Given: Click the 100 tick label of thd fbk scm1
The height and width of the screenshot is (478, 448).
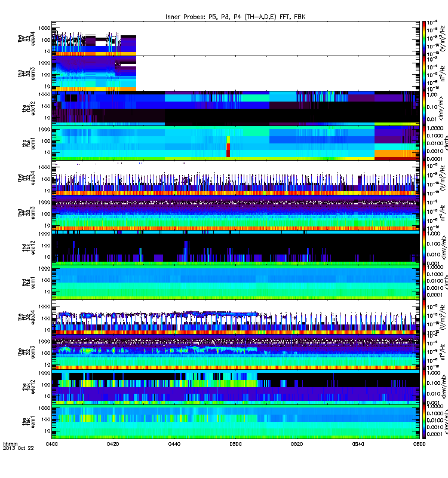Looking at the screenshot, I should 46,280.
